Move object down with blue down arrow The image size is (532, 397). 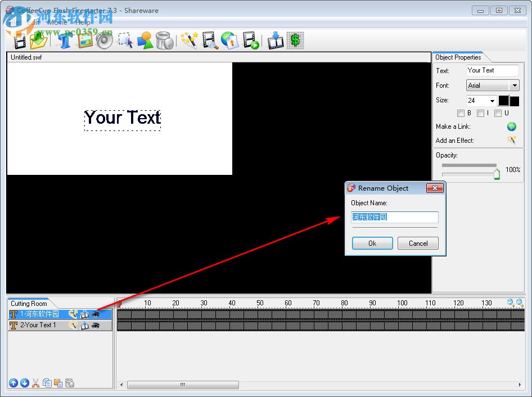click(x=24, y=383)
